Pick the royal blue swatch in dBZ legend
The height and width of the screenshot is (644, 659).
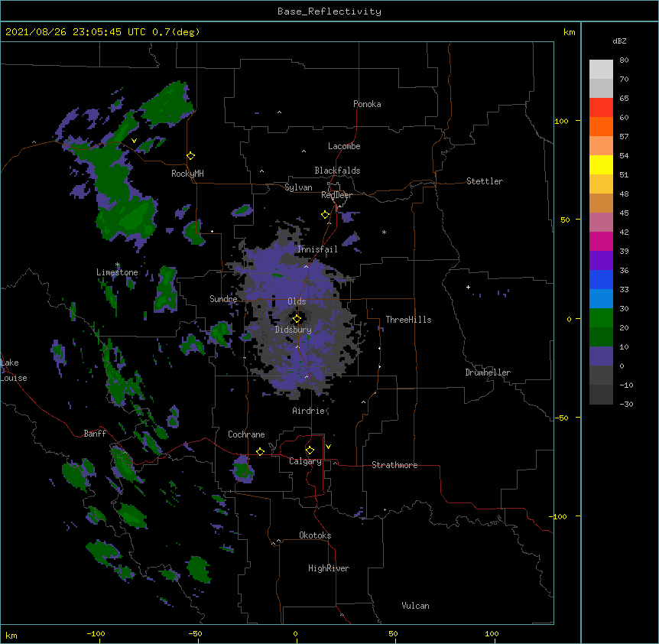point(601,279)
